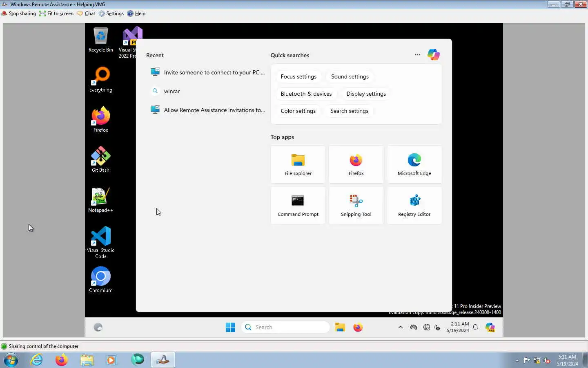Open Visual Studio 2022 Preview desktop icon
The width and height of the screenshot is (588, 368).
click(130, 42)
